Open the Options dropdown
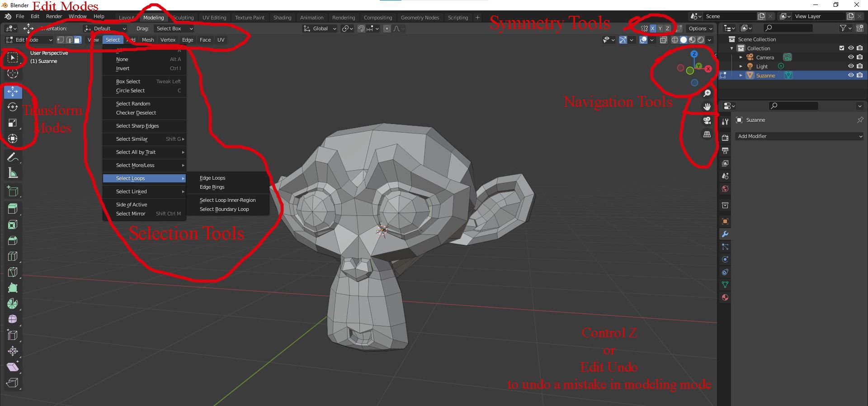The height and width of the screenshot is (406, 868). [700, 29]
